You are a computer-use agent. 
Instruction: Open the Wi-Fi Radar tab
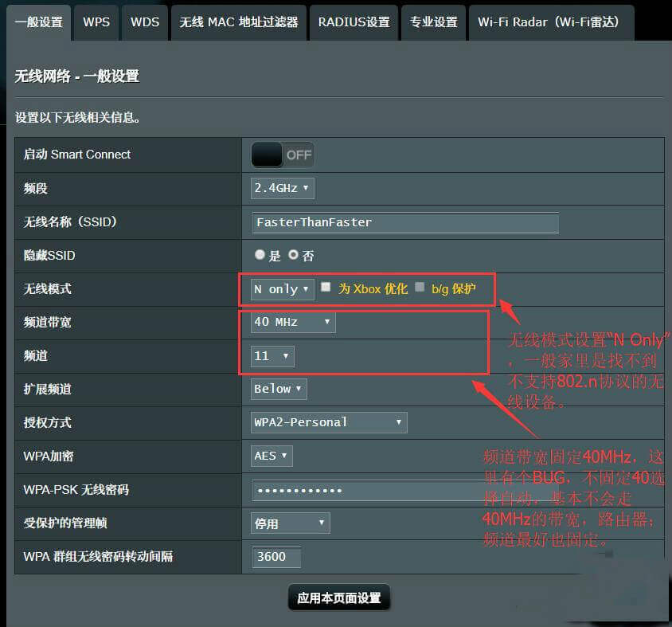tap(550, 22)
